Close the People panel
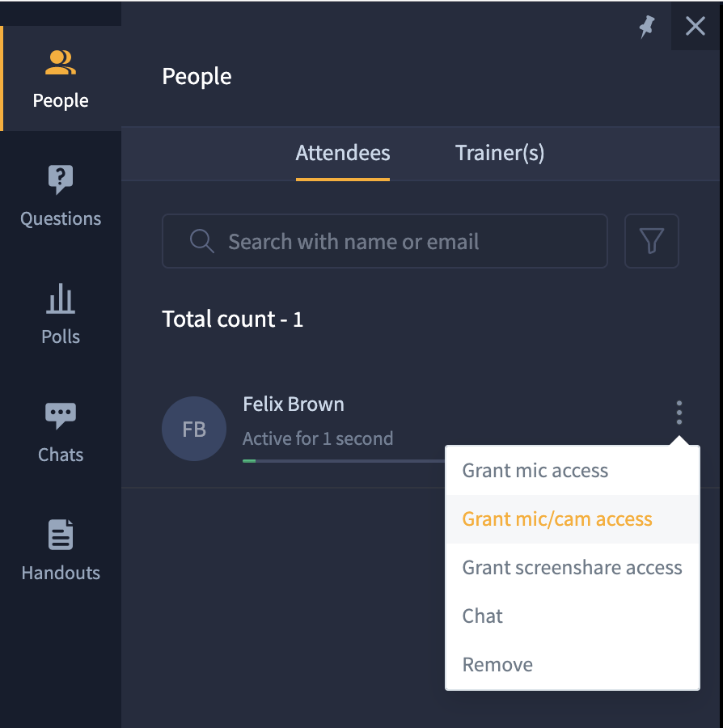 (696, 26)
